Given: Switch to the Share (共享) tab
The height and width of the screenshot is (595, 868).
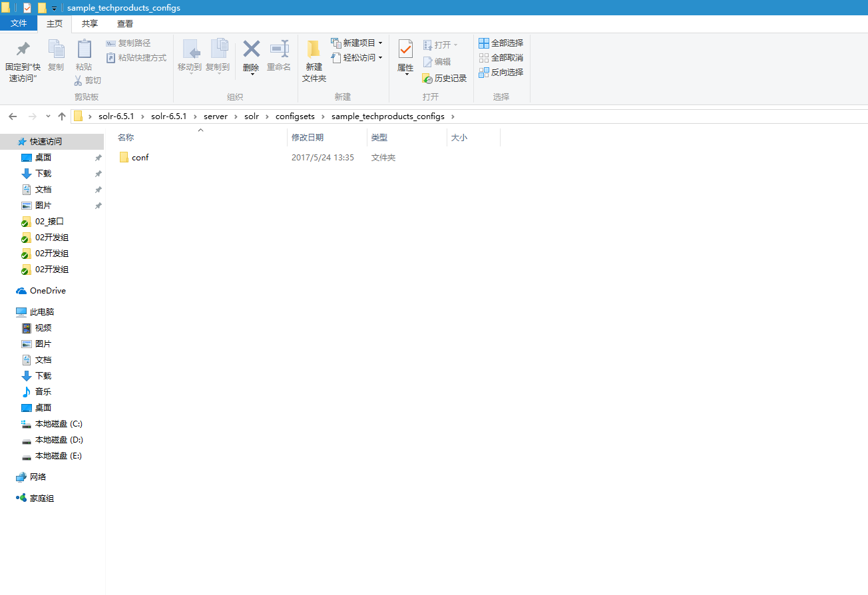Looking at the screenshot, I should tap(90, 24).
